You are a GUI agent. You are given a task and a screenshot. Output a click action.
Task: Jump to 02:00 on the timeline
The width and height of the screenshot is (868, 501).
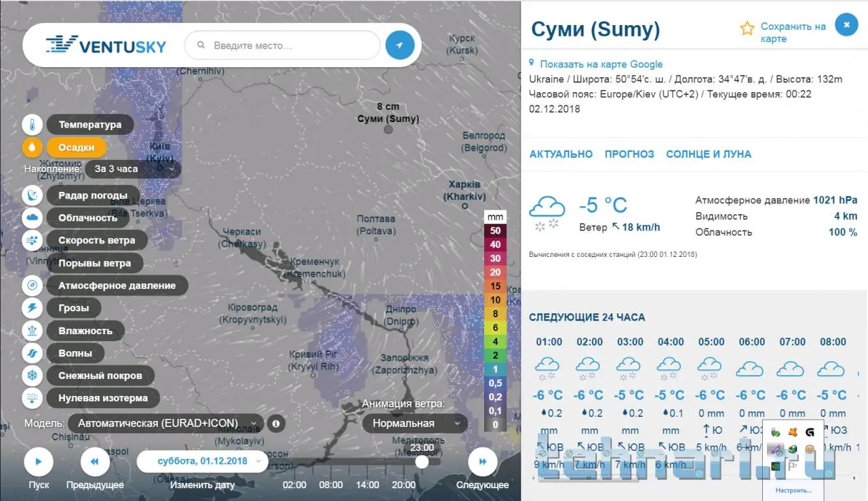point(294,485)
